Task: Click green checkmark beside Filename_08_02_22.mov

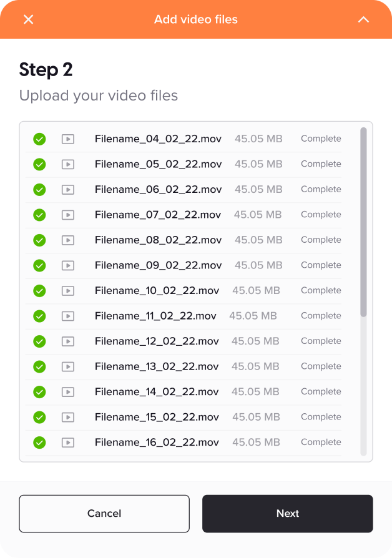Action: (x=39, y=240)
